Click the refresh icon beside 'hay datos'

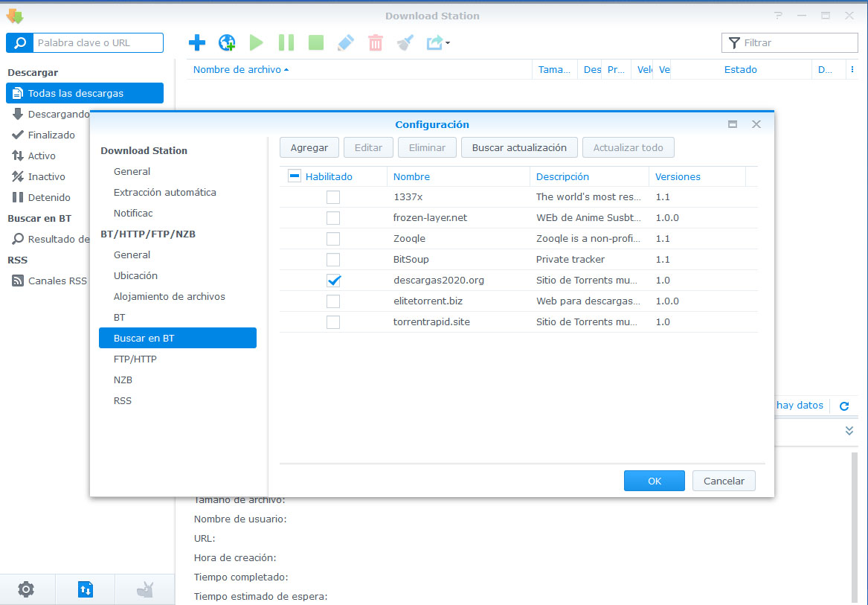844,406
